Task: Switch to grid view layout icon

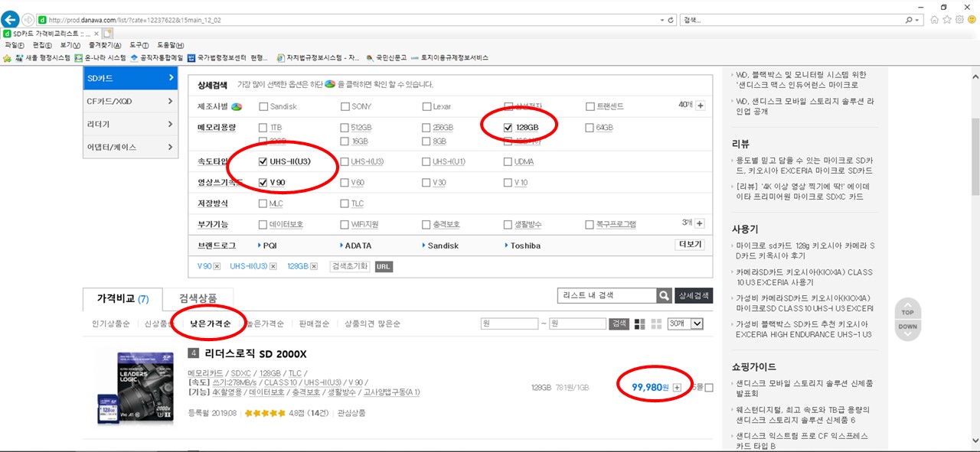Action: coord(656,324)
